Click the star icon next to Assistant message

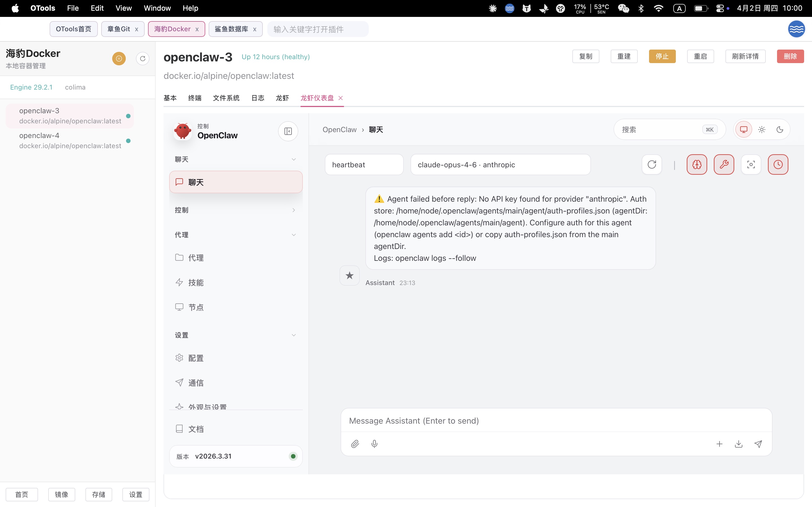coord(349,276)
